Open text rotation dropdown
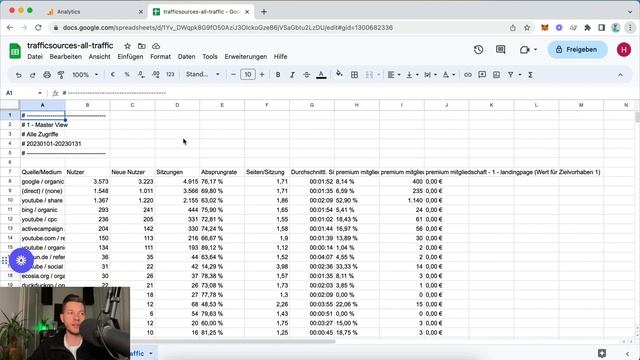This screenshot has width=640, height=360. (449, 75)
